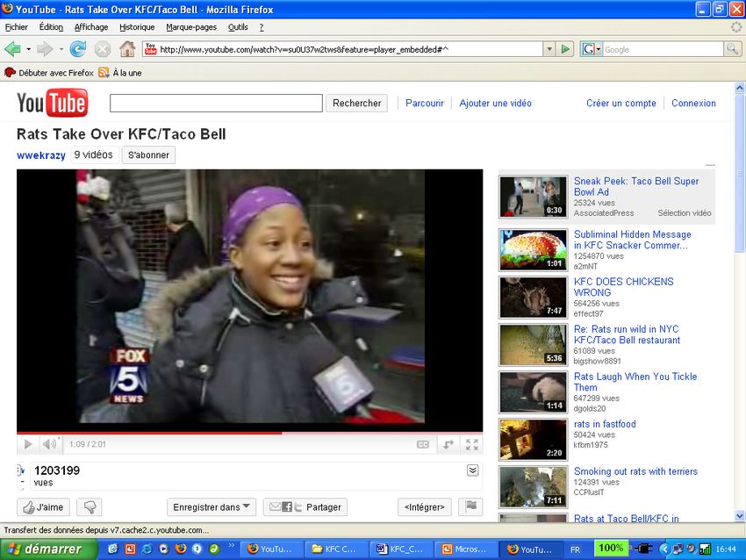Screen dimensions: 746x560
Task: Open the URL bar history dropdown
Action: pos(549,49)
